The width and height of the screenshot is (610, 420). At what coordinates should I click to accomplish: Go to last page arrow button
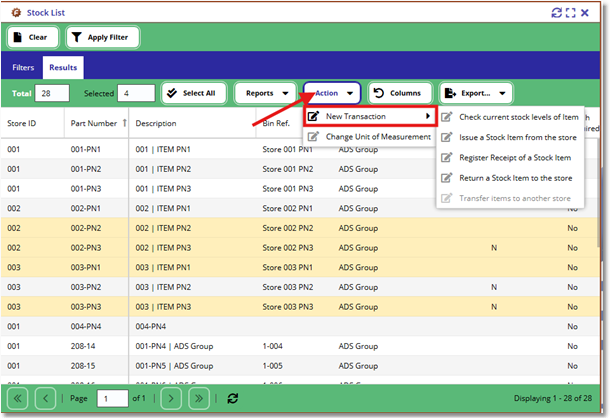(x=199, y=399)
